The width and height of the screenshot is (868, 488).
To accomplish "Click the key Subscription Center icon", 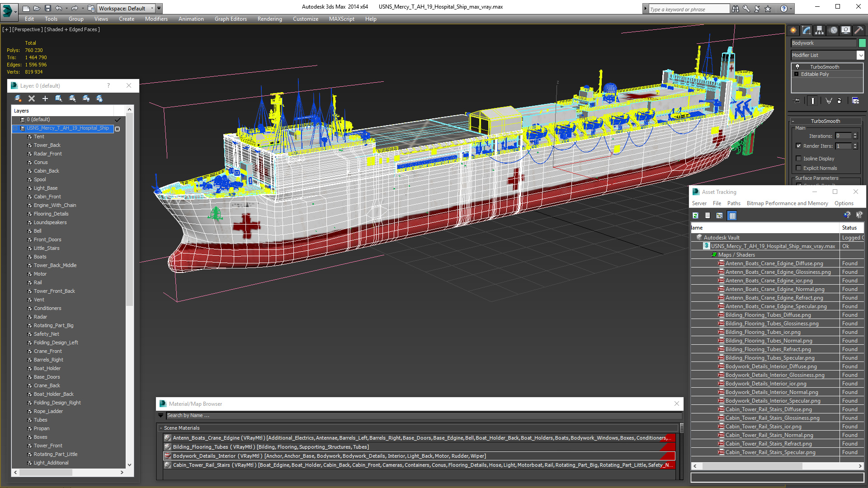I will pos(746,9).
